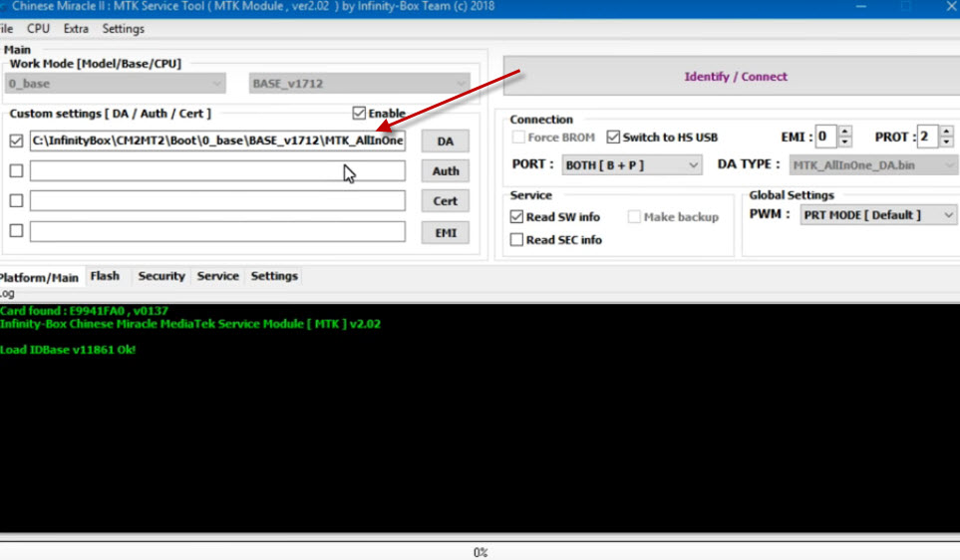The width and height of the screenshot is (960, 560).
Task: Click the EMI file path field
Action: tap(217, 231)
